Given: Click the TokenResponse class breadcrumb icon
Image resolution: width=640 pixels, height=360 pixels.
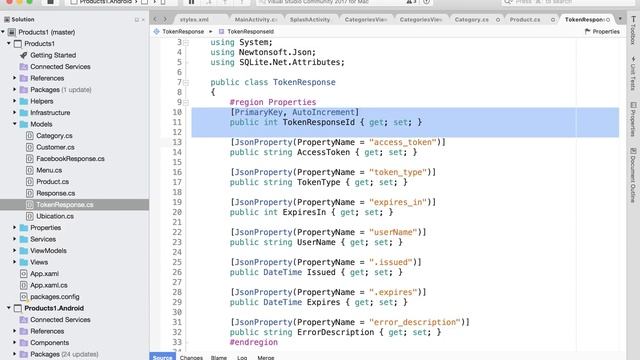Looking at the screenshot, I should [156, 31].
